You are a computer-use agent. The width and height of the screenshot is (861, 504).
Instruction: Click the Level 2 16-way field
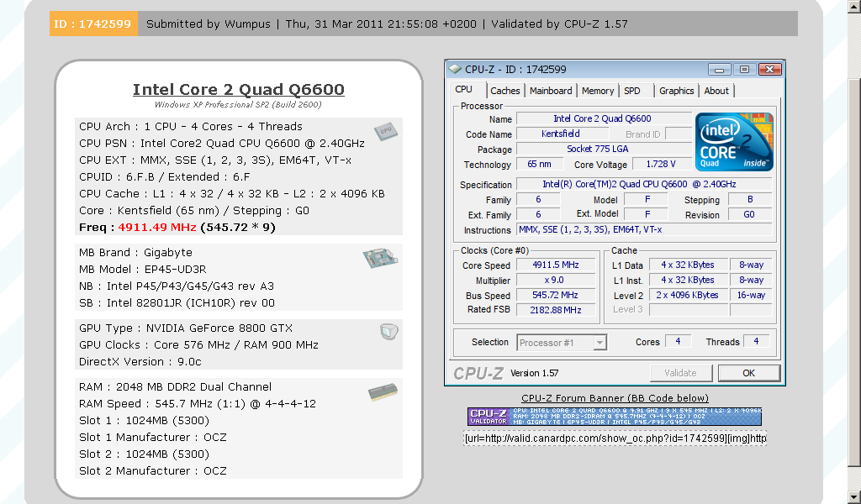(751, 295)
